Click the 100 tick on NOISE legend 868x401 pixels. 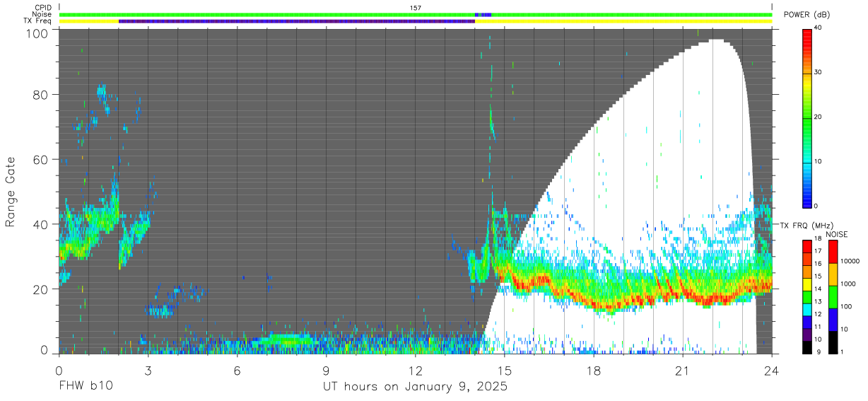pos(847,306)
